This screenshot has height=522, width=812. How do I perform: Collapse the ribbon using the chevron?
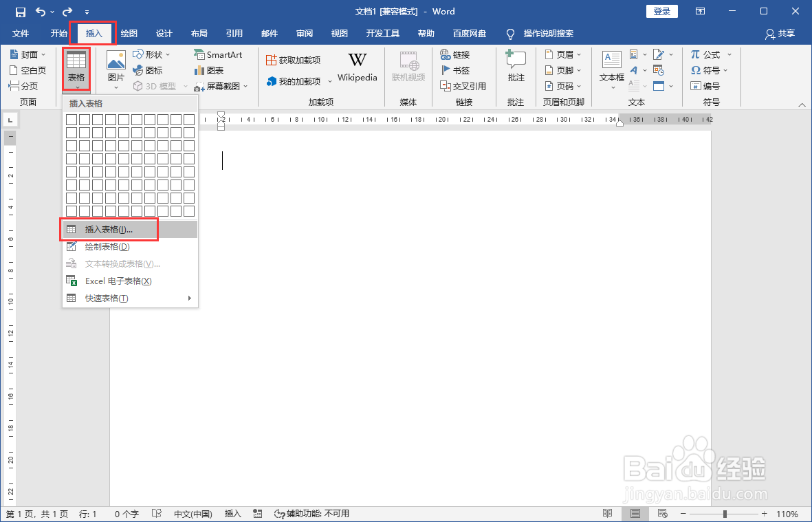(x=802, y=104)
